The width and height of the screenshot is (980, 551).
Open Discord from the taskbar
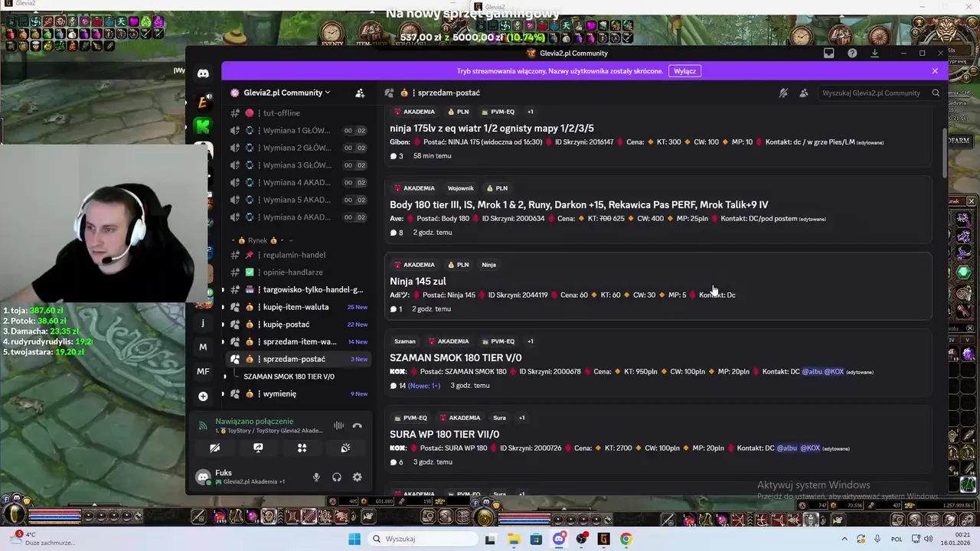[x=559, y=539]
